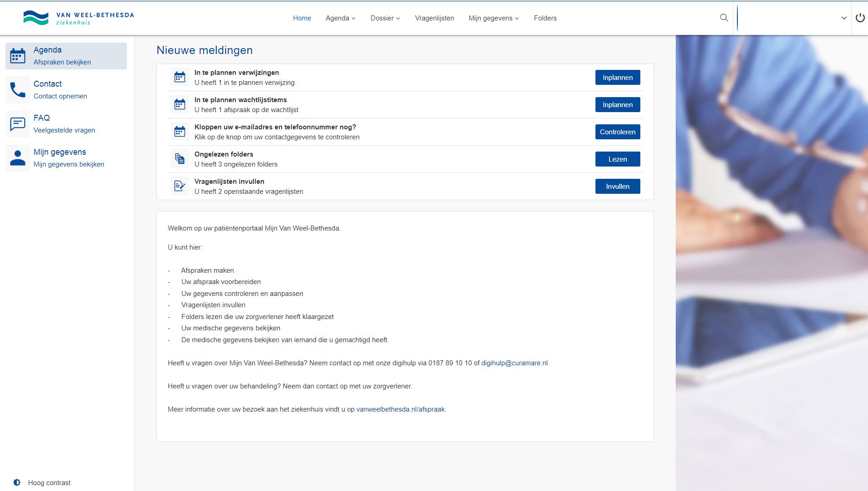This screenshot has width=868, height=491.
Task: Click the Contact phone sidebar icon
Action: tap(18, 90)
